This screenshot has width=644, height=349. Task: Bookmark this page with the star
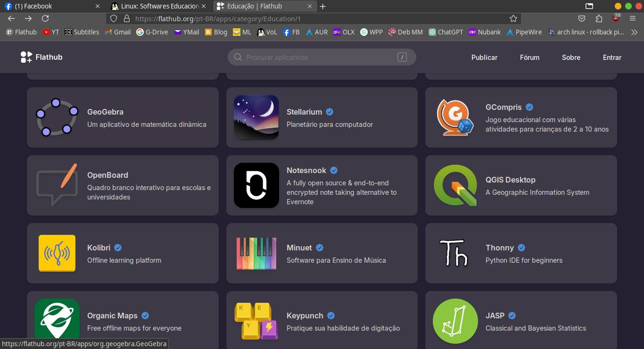pyautogui.click(x=513, y=18)
